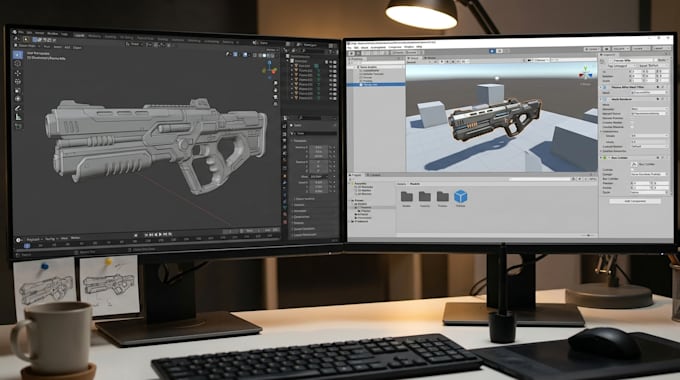
Task: Click the search field in Unity Project panel
Action: point(540,179)
